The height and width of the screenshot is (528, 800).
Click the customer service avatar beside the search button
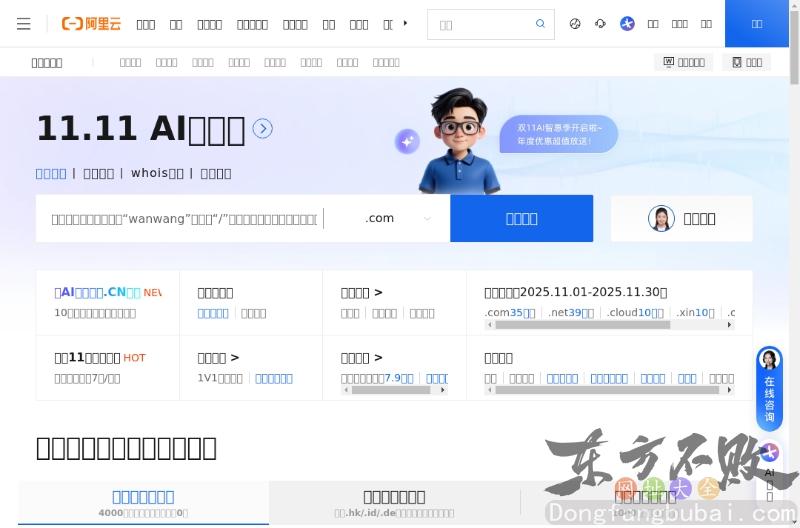click(x=661, y=218)
